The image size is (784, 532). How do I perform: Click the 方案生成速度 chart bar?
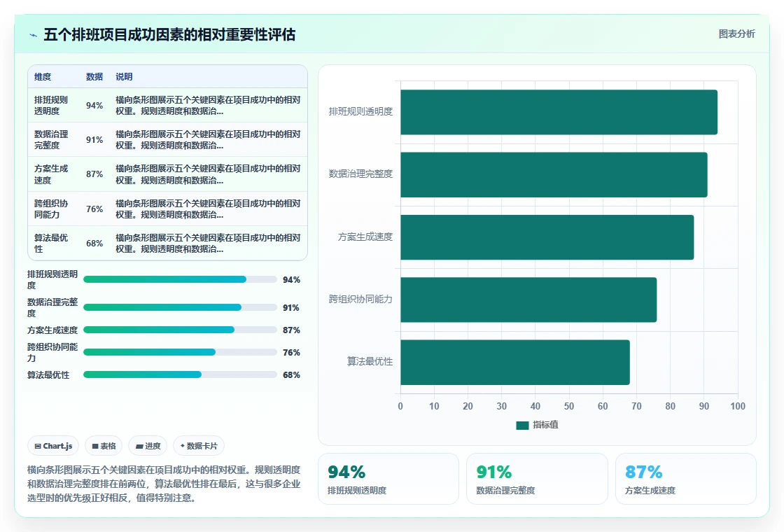coord(547,237)
